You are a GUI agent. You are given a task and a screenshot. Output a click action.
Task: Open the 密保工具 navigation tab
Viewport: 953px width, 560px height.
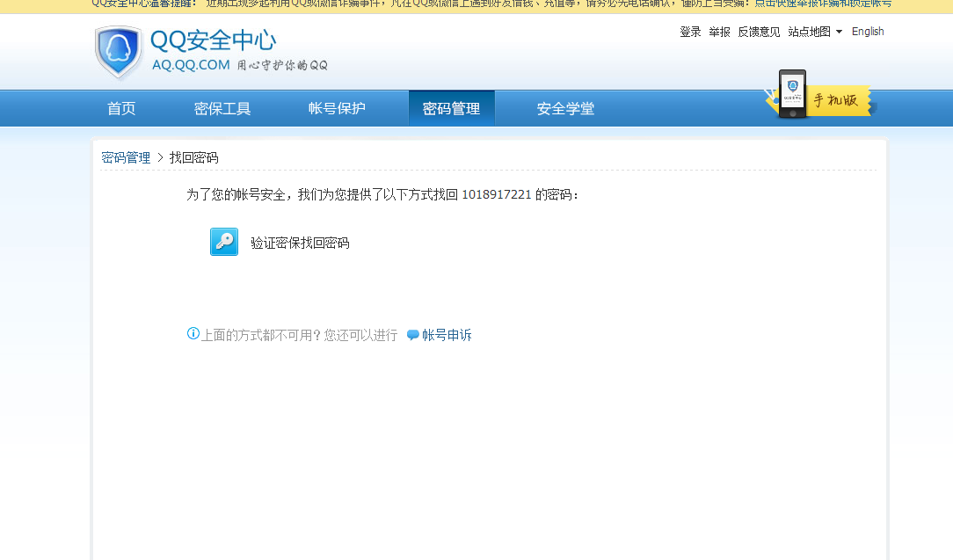[222, 108]
